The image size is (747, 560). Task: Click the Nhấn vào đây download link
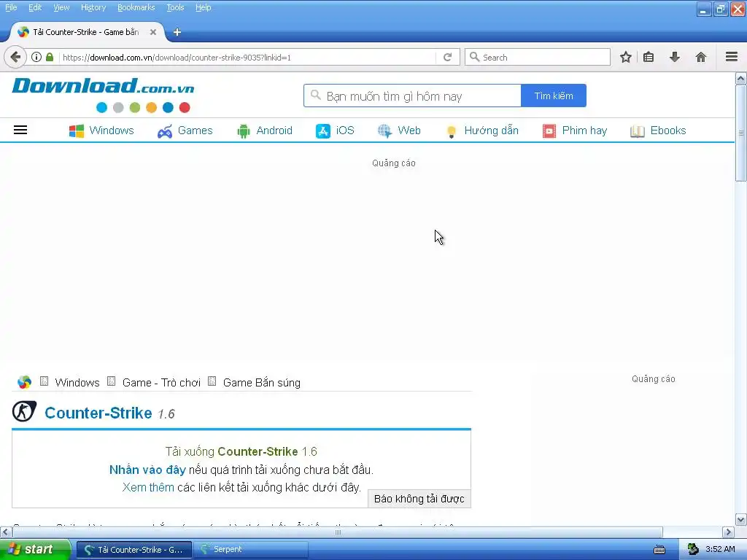pos(147,470)
